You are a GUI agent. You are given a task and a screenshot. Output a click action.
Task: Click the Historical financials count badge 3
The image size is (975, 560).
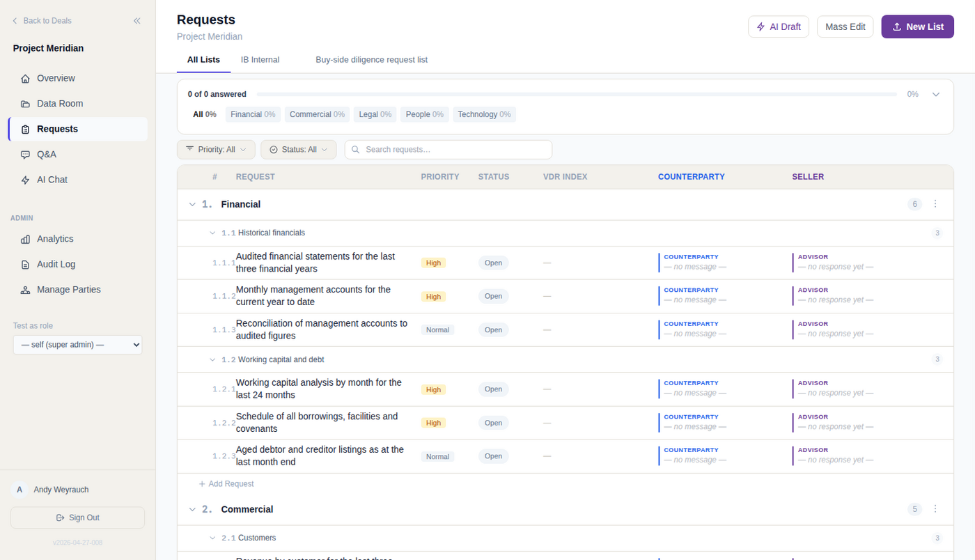(937, 233)
